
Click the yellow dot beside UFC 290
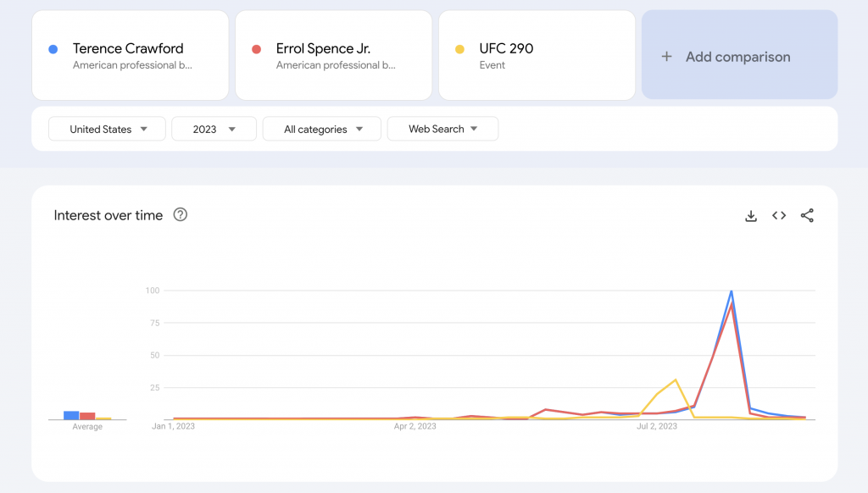point(460,49)
